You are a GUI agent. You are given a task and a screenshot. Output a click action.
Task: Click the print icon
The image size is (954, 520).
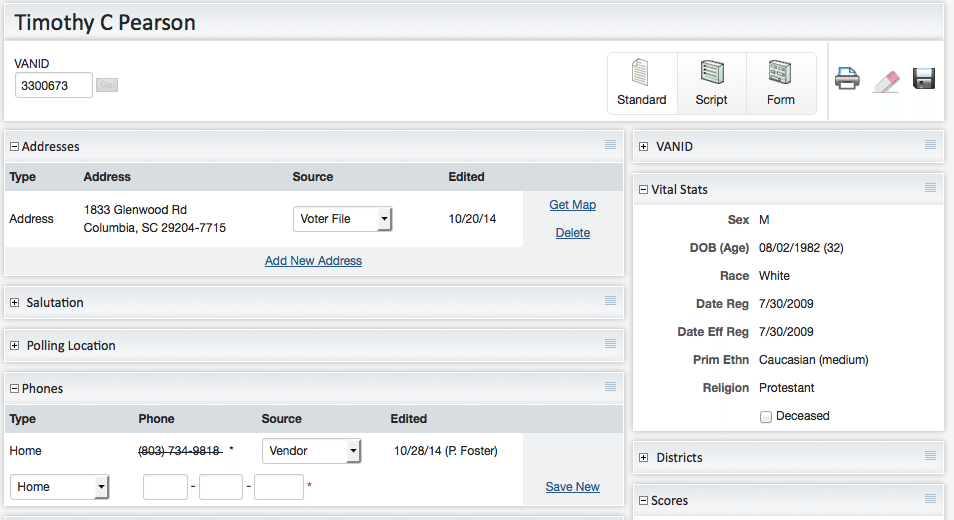(847, 79)
